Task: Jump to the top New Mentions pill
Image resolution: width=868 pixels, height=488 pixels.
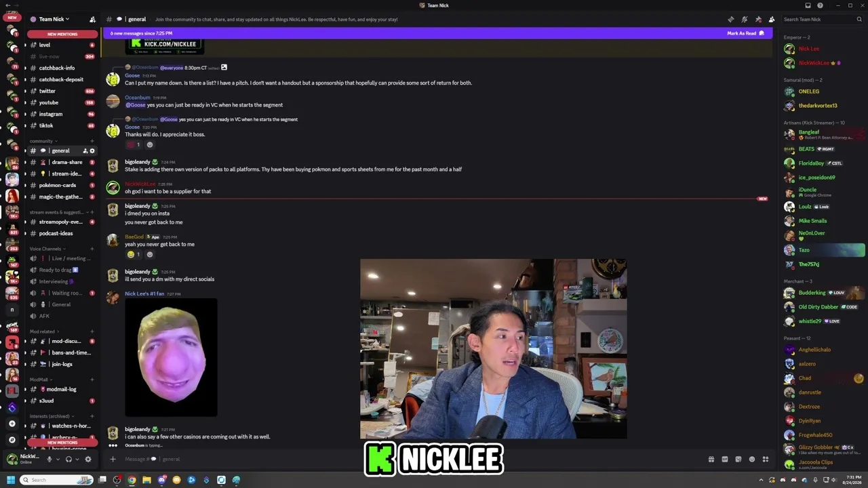Action: click(62, 34)
